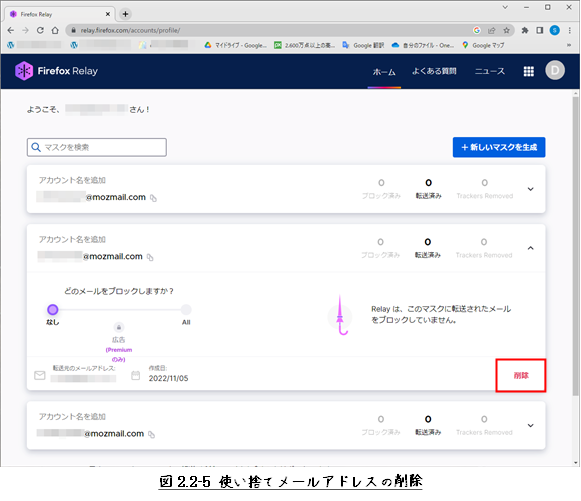Click the 削除 button to delete mask
This screenshot has width=581, height=501.
521,375
